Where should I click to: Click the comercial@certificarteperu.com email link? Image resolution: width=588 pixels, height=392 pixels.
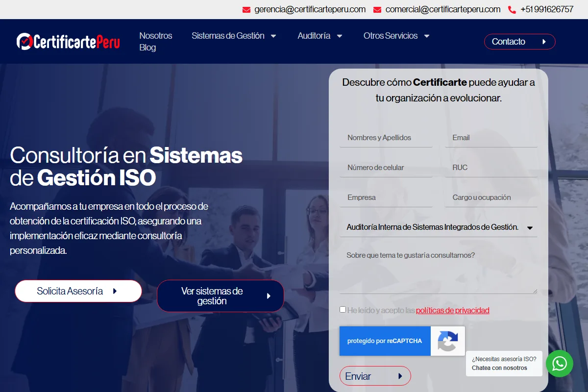[443, 9]
